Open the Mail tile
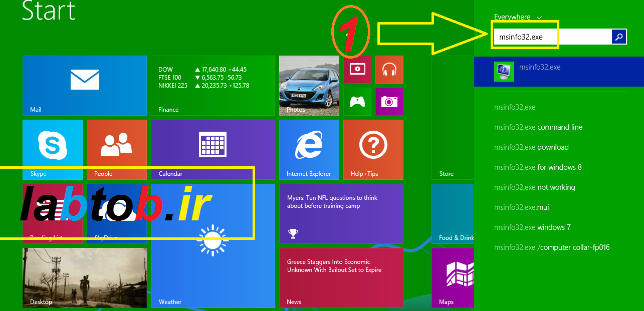Screen dimensions: 644x311 coord(85,86)
